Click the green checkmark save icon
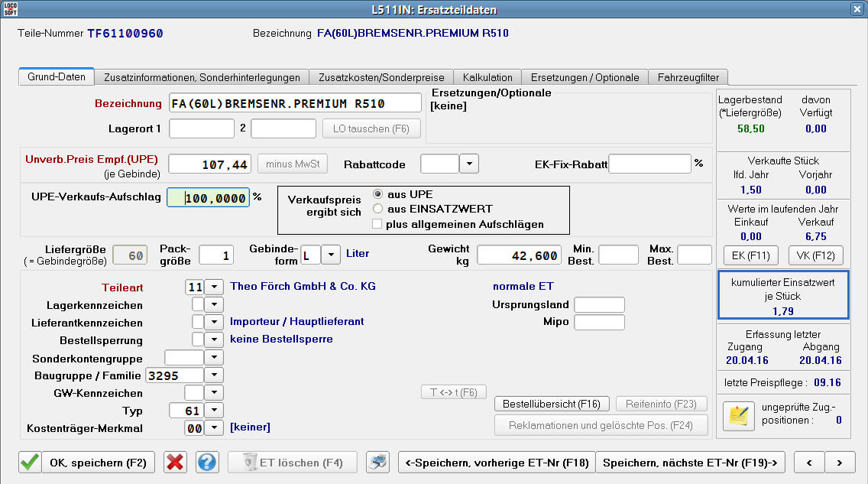 pyautogui.click(x=30, y=462)
